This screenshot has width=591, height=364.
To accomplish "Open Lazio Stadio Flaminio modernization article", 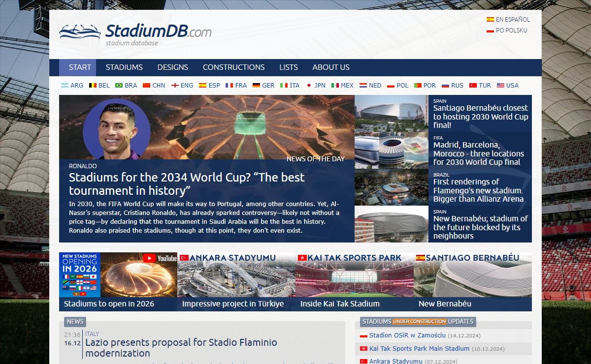I will coord(181,348).
